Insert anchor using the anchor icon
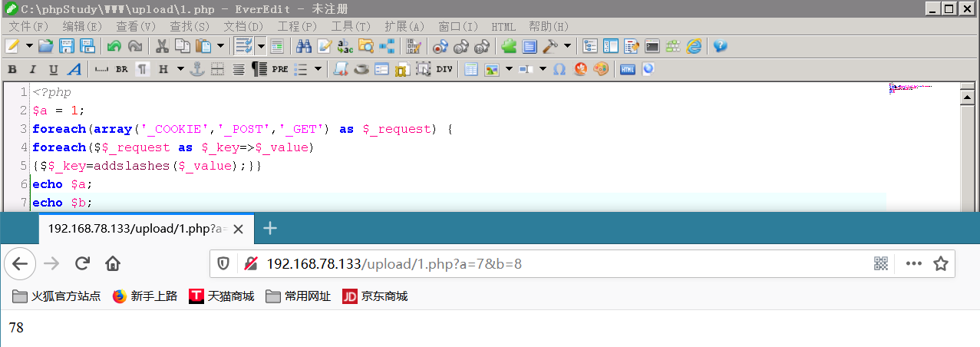The height and width of the screenshot is (347, 980). (197, 69)
